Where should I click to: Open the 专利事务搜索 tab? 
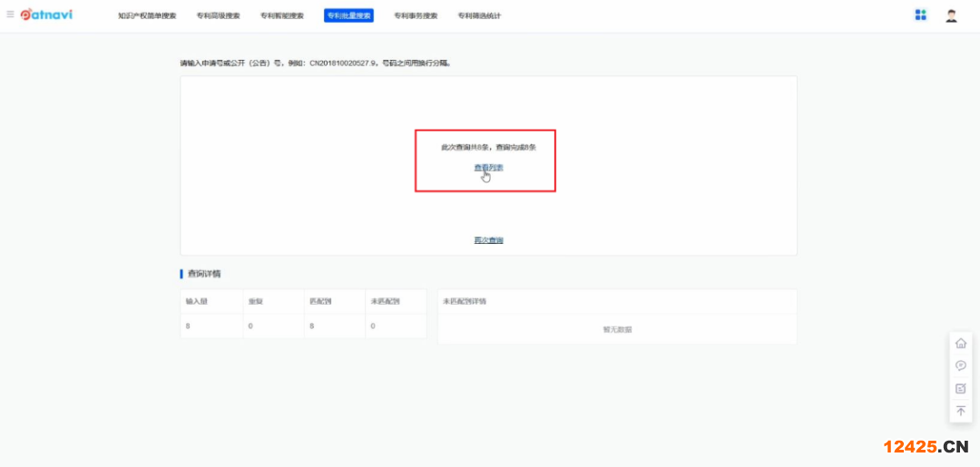click(x=416, y=16)
